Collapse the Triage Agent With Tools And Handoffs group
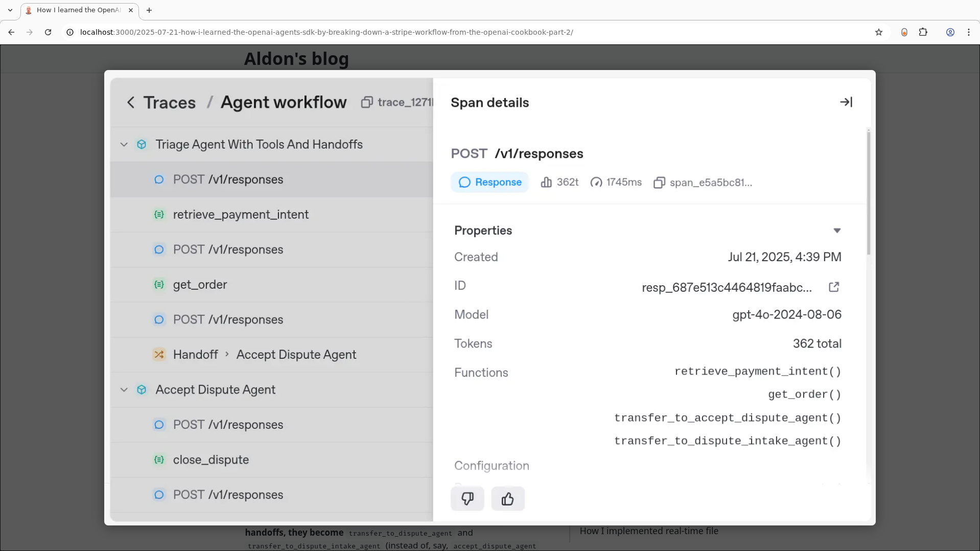 click(124, 145)
